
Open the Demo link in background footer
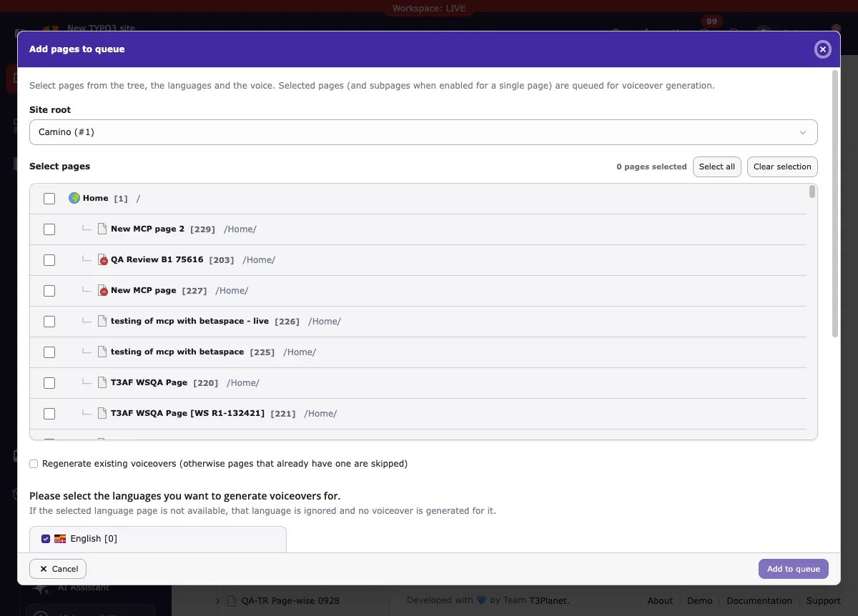(700, 601)
